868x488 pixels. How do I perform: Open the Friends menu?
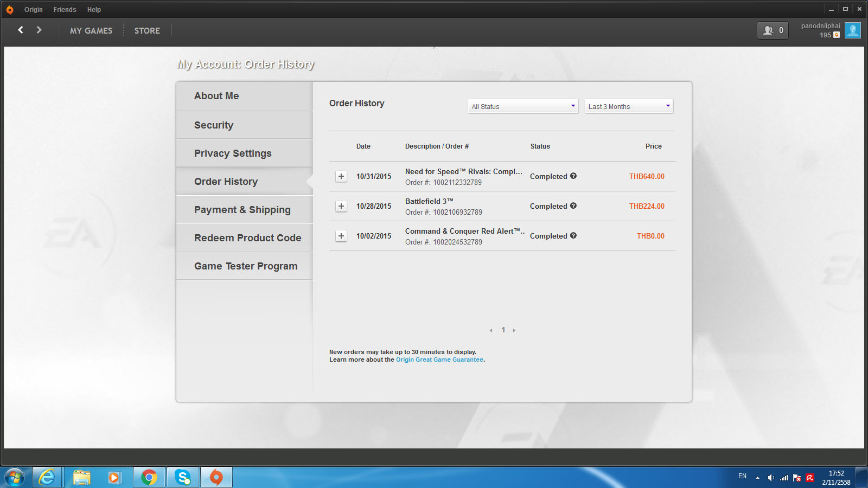pos(65,10)
